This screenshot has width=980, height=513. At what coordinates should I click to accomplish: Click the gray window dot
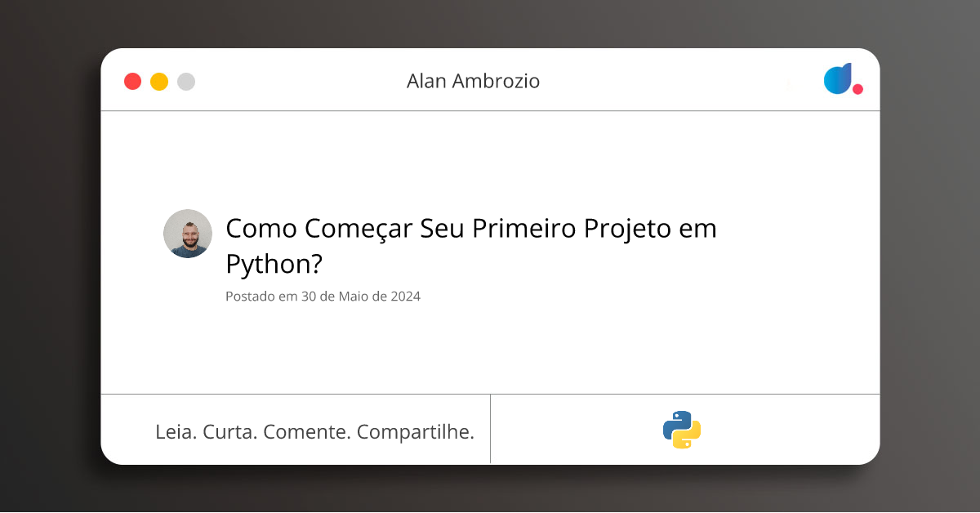click(x=186, y=82)
